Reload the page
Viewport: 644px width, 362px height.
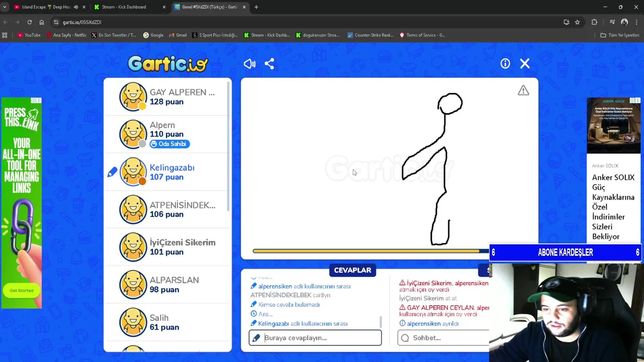pos(29,22)
